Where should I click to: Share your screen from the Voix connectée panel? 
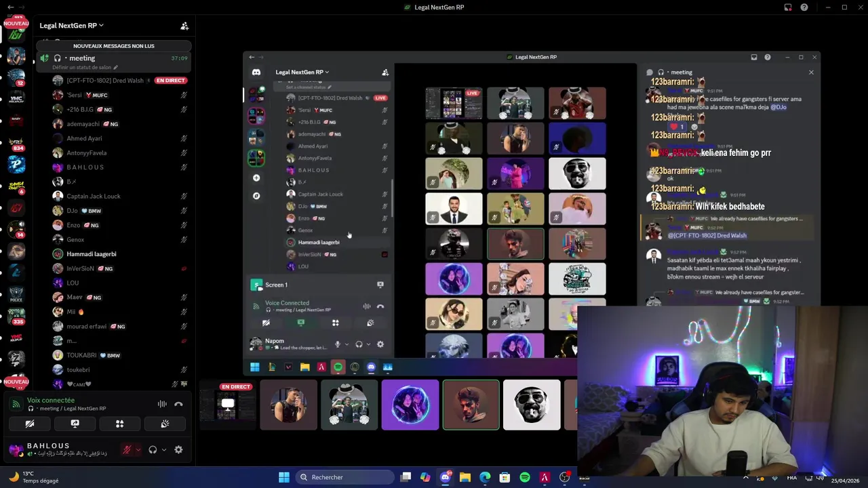(x=75, y=424)
